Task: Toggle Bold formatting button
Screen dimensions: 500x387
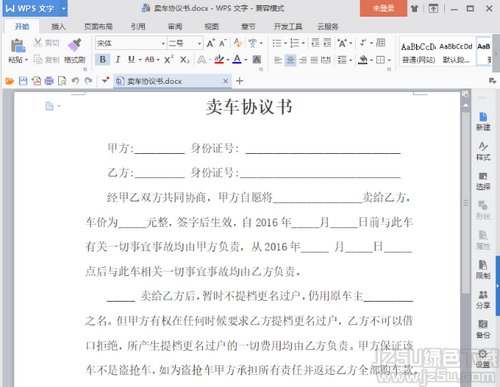Action: point(103,59)
